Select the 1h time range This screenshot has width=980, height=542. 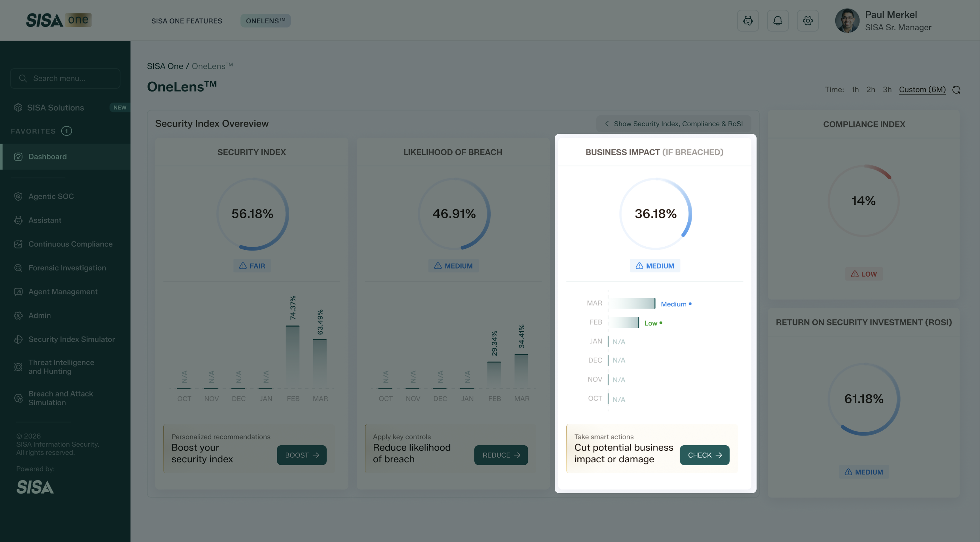[x=855, y=90]
